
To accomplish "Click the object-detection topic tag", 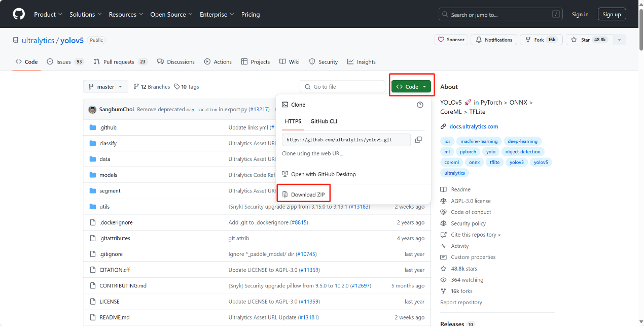I will tap(523, 152).
